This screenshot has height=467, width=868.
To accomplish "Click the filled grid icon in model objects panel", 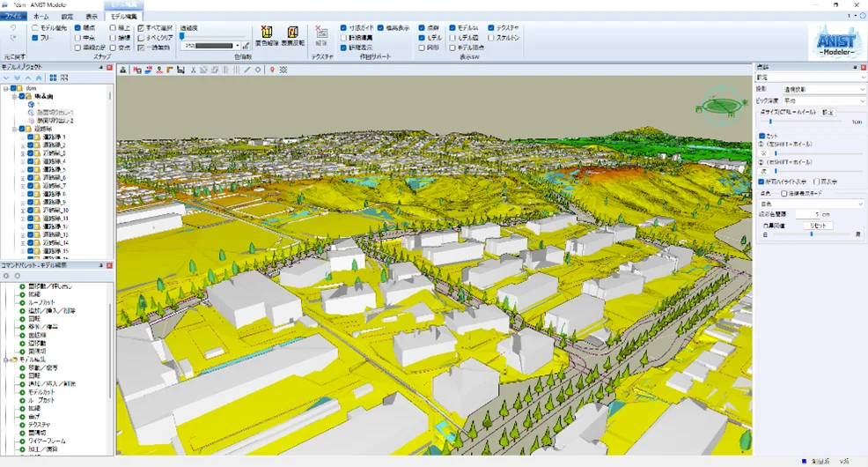I will pyautogui.click(x=53, y=78).
